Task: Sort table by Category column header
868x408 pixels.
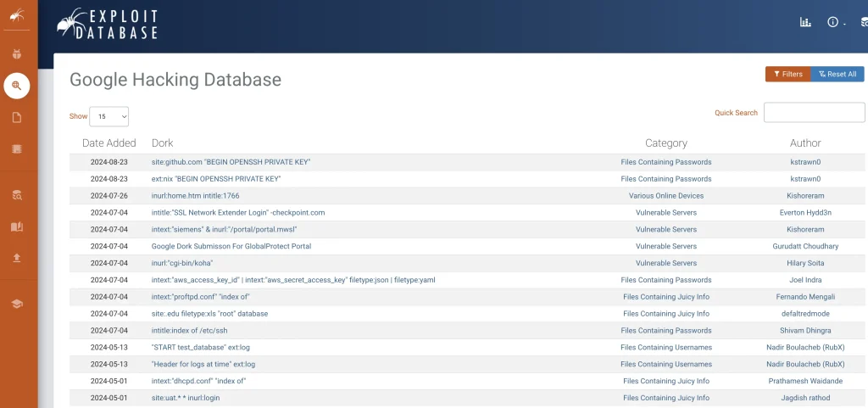Action: (x=665, y=143)
